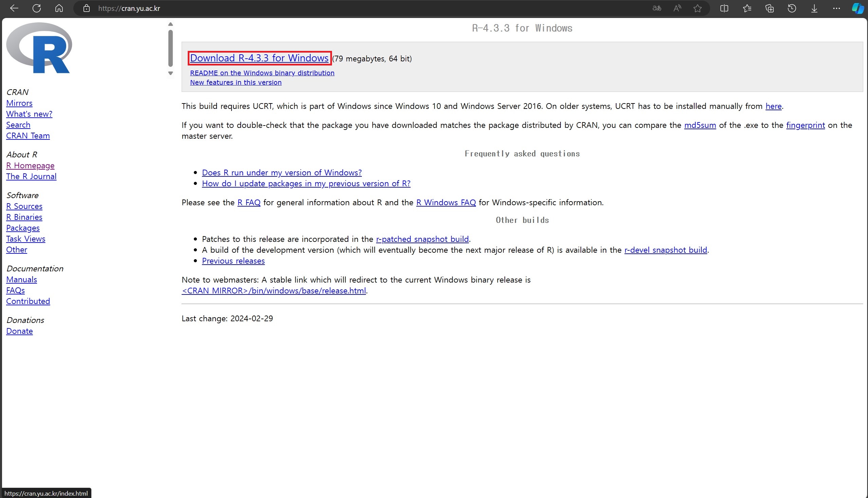Click the sidebar frame scrollbar thumb
Screen dimensions: 868x498
pos(170,48)
